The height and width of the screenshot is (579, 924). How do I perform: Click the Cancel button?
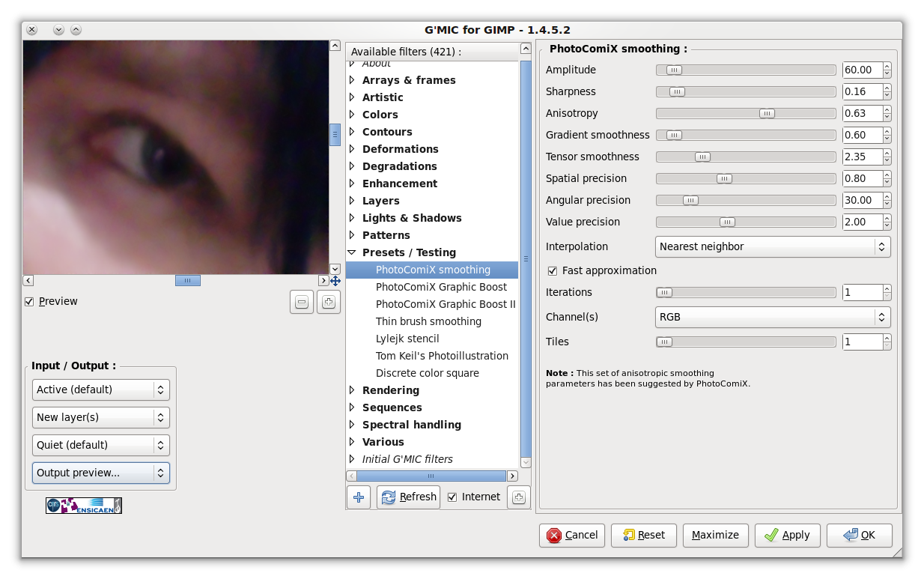pyautogui.click(x=572, y=535)
